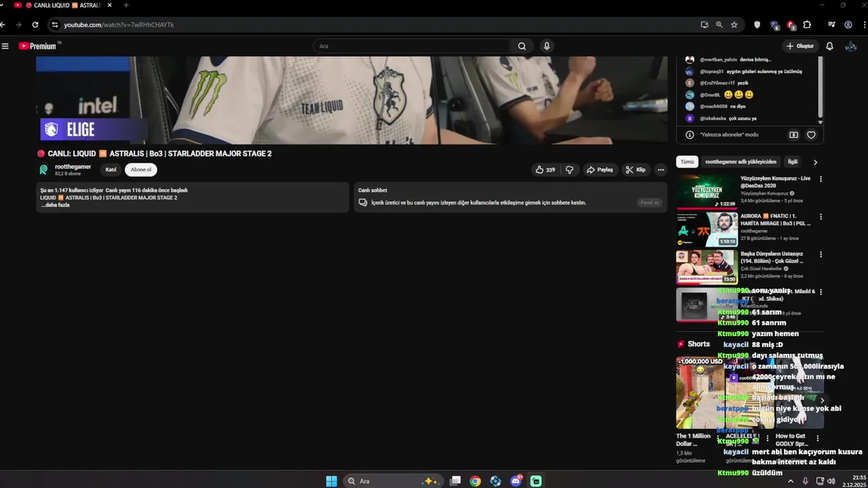Open rootthegamer channel avatar

pyautogui.click(x=43, y=169)
